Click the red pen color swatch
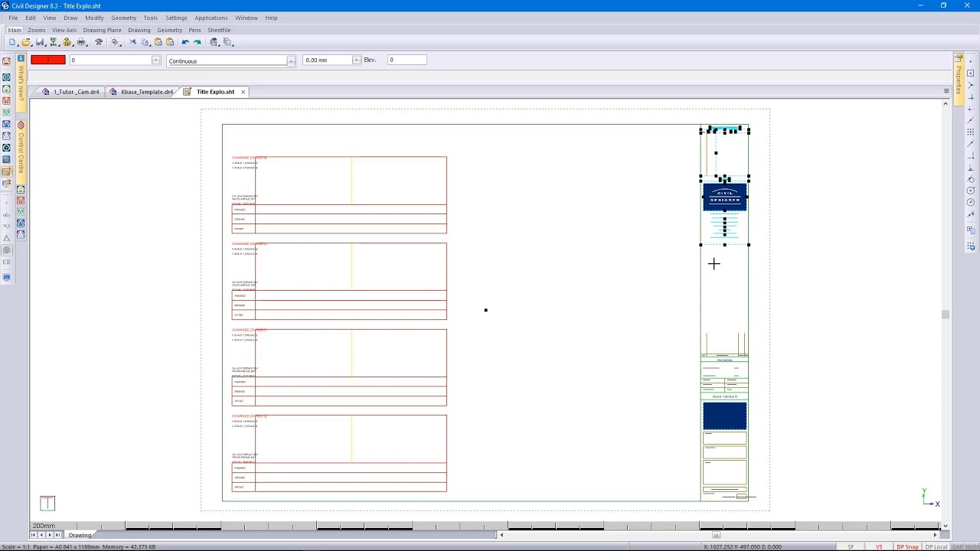Image resolution: width=980 pixels, height=551 pixels. [x=47, y=60]
